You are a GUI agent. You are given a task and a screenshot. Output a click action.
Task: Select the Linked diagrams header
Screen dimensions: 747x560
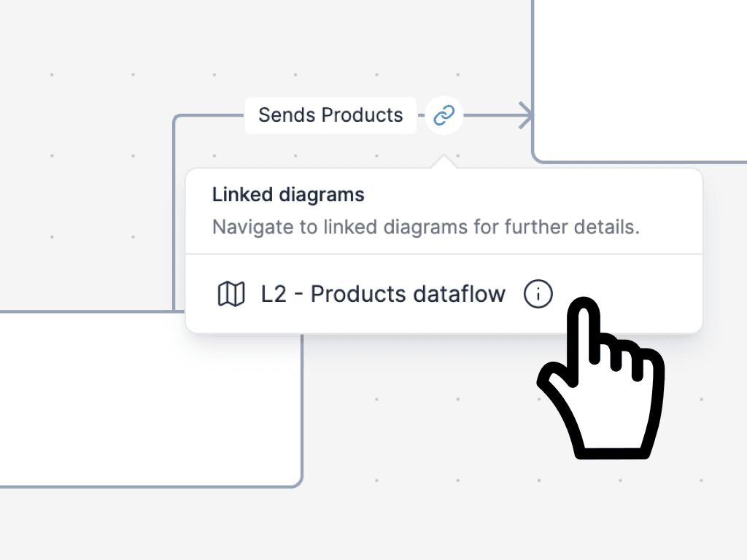(x=287, y=194)
